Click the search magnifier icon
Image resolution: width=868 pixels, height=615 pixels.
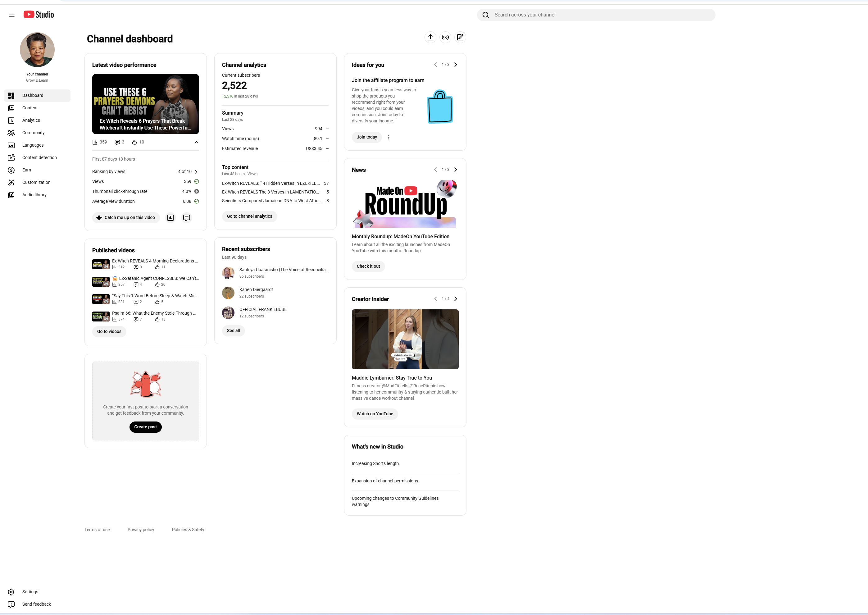point(486,15)
